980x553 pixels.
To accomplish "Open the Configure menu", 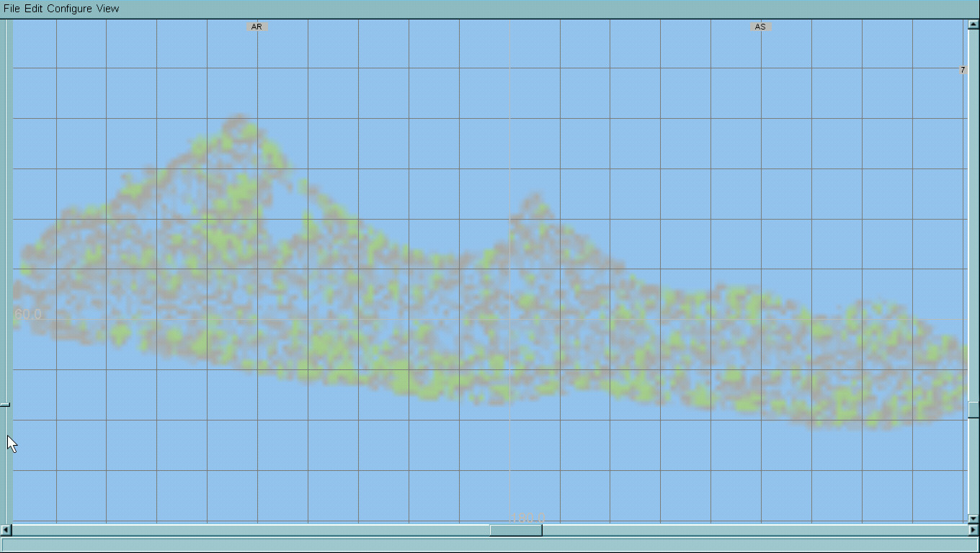I will 69,9.
